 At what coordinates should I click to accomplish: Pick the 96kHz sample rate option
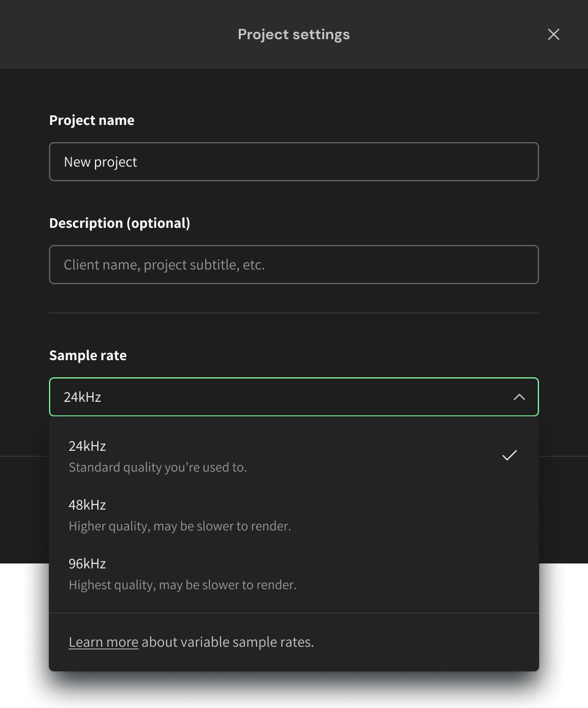coord(88,563)
